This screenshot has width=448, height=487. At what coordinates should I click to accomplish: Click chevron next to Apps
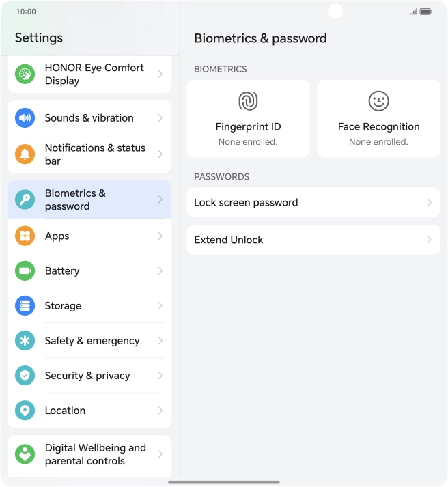pos(160,236)
